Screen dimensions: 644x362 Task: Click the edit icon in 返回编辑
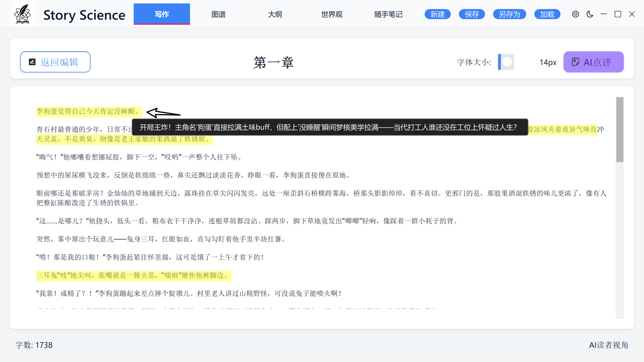click(x=32, y=62)
